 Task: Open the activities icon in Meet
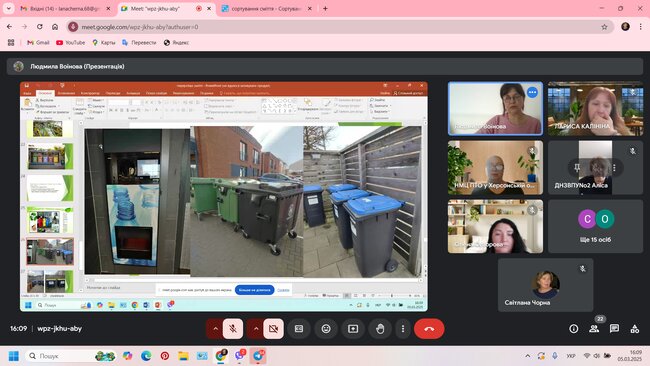(x=635, y=329)
